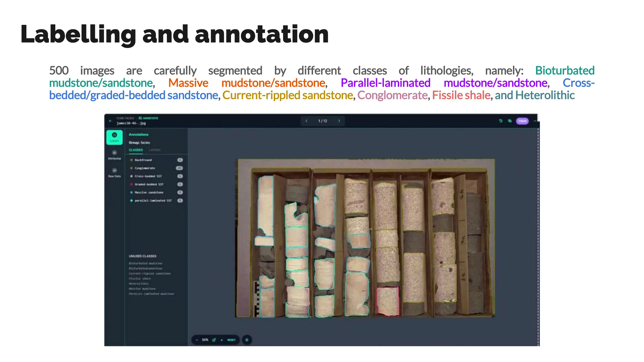Switch to the CLASSES tab
This screenshot has height=362, width=644.
pos(136,150)
